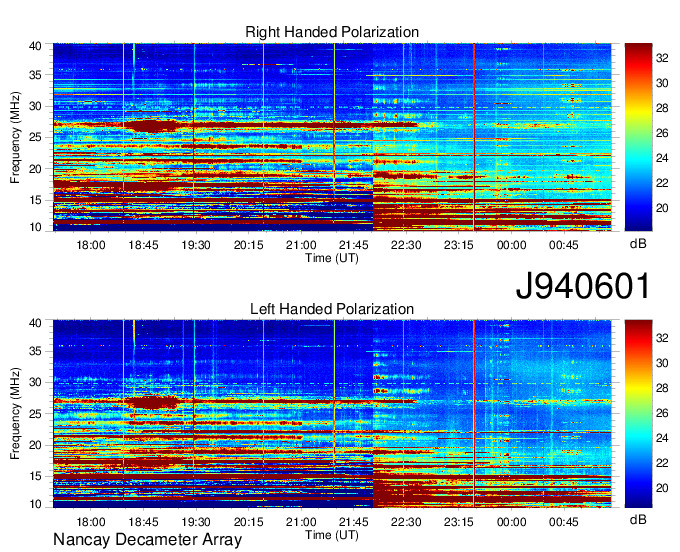
Task: Click the '24' value on Left Handed color bar
Action: [662, 438]
